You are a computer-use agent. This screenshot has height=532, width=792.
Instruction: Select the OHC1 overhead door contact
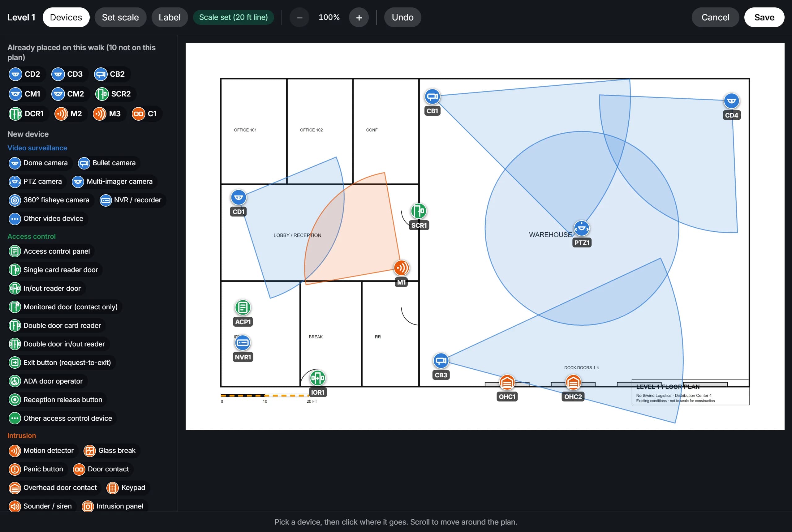coord(507,382)
